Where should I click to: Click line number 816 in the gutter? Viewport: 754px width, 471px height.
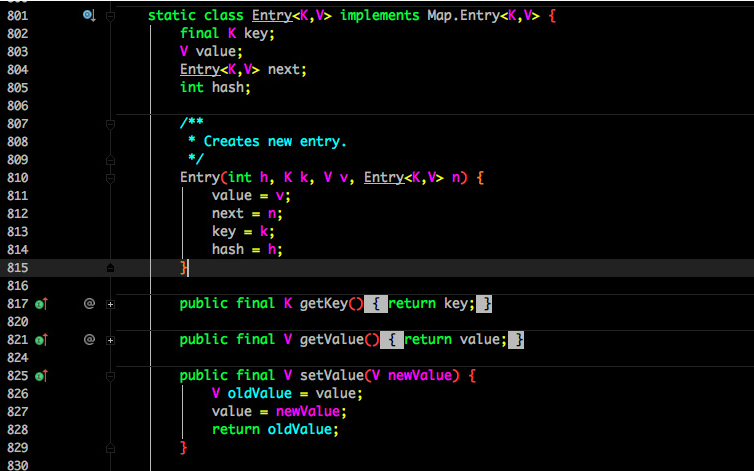point(17,286)
